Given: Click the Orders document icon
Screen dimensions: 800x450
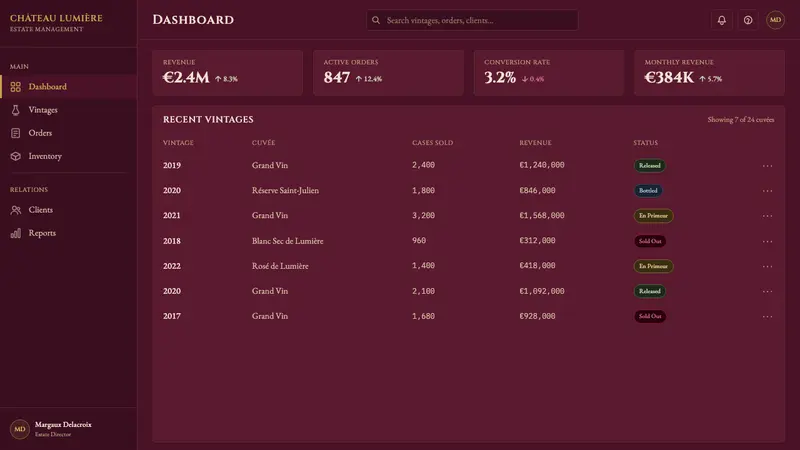Looking at the screenshot, I should (x=16, y=133).
